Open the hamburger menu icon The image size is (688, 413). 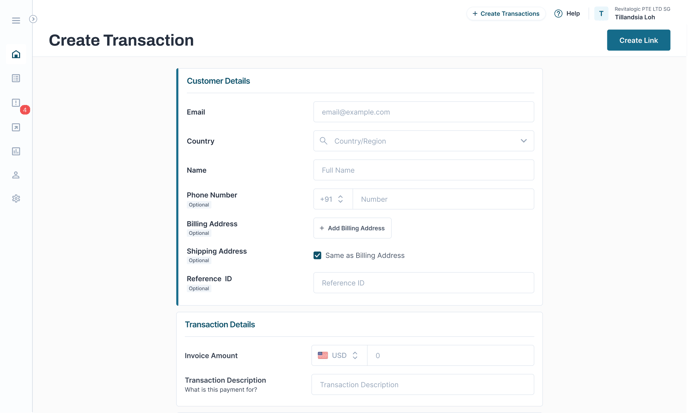pos(16,21)
